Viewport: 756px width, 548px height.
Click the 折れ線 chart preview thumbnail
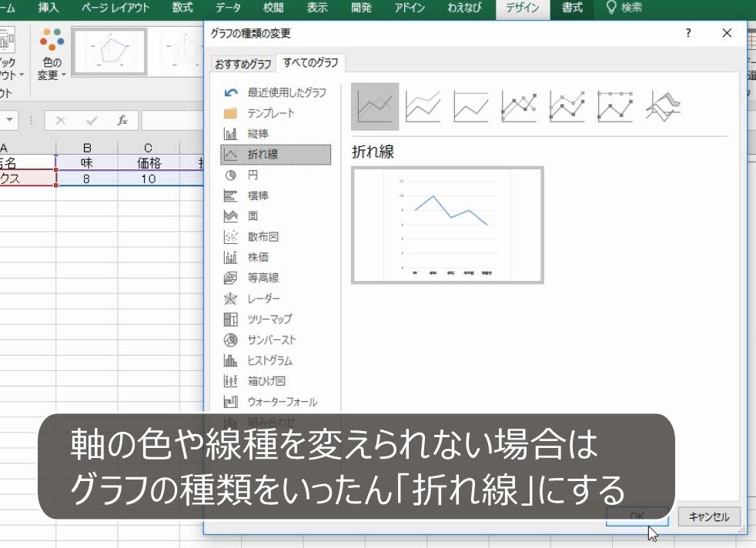pyautogui.click(x=447, y=225)
